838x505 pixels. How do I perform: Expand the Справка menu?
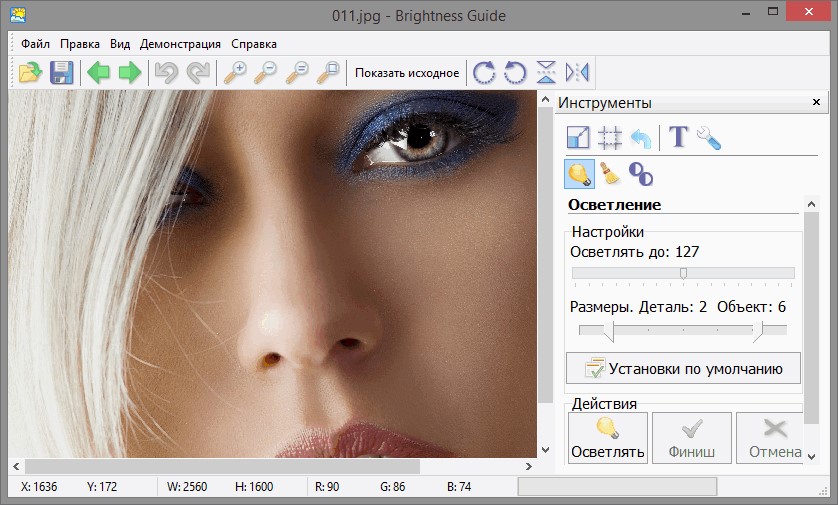pos(254,44)
